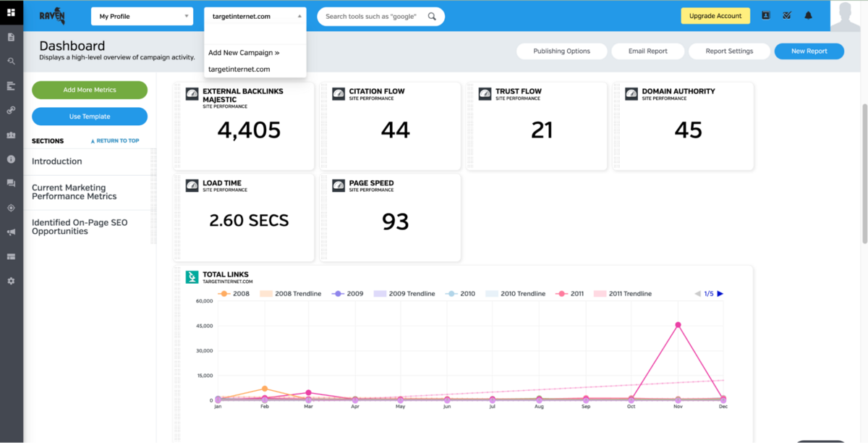Click the gauge icon on Trust Flow card
Image resolution: width=868 pixels, height=443 pixels.
pos(485,94)
